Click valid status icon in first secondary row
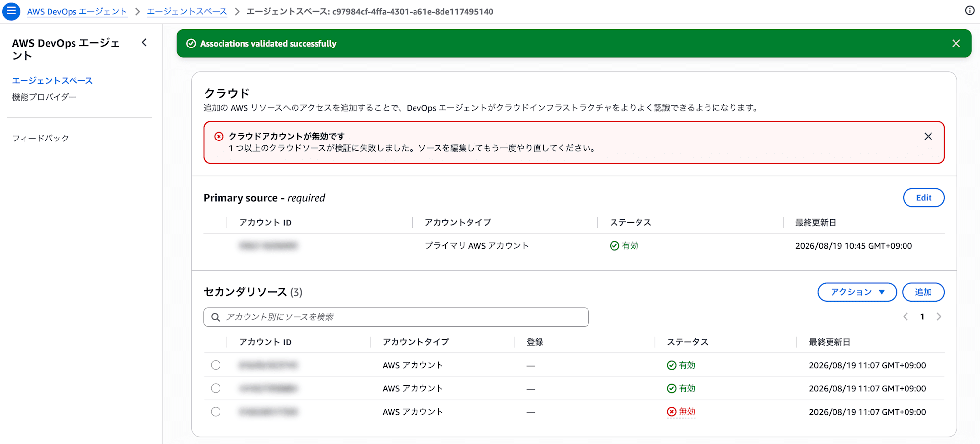The image size is (980, 444). click(x=672, y=365)
